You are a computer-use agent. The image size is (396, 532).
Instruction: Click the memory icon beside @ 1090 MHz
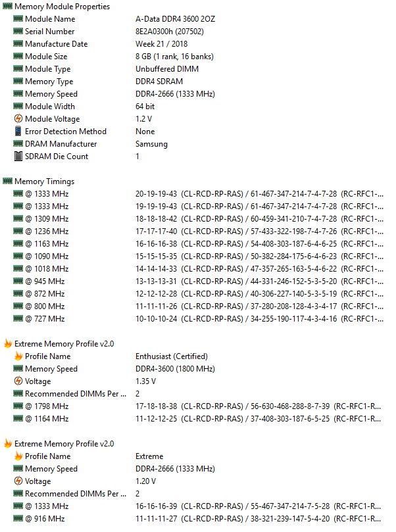(x=18, y=256)
